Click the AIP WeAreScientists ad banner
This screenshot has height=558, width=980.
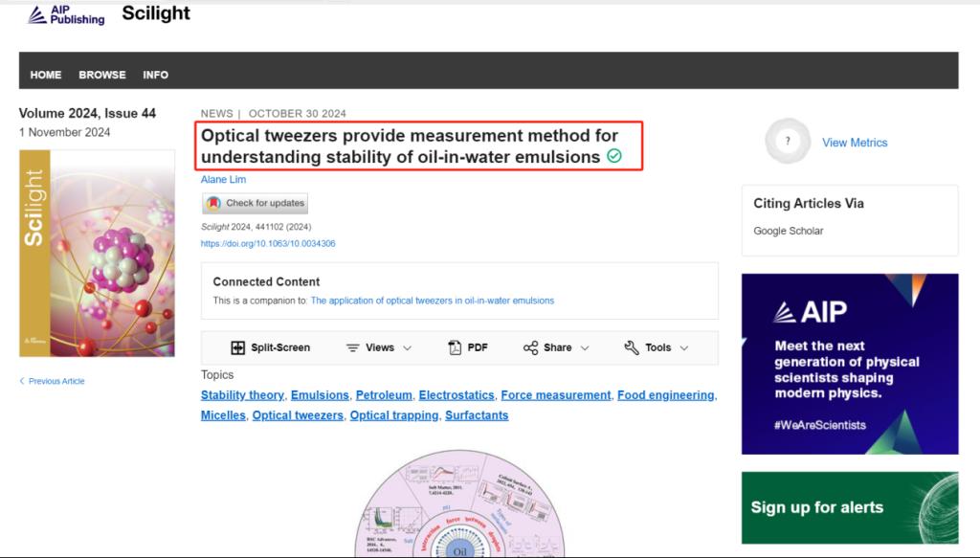pos(850,364)
